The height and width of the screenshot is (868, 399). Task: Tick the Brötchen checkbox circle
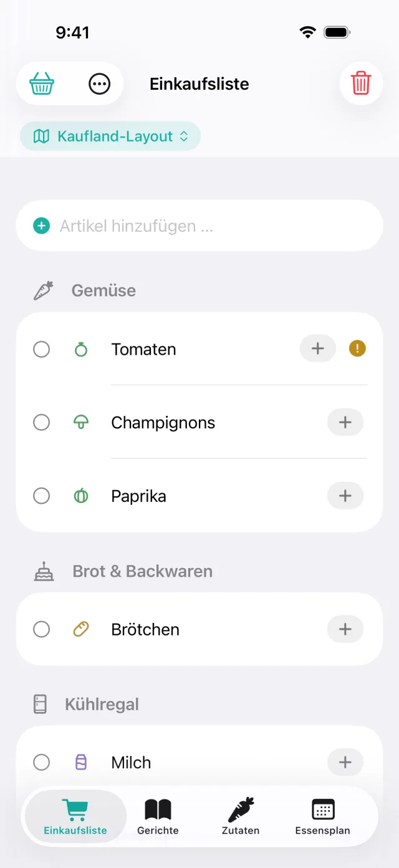[41, 629]
